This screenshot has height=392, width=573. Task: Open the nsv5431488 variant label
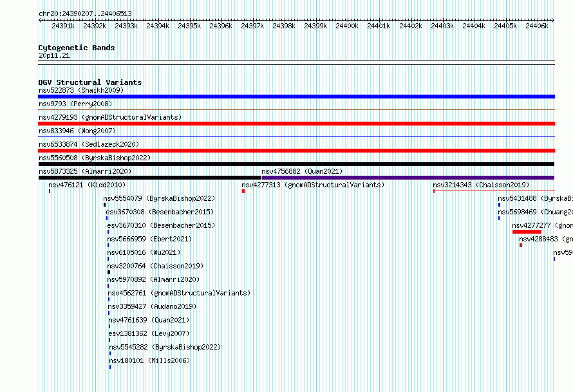535,198
